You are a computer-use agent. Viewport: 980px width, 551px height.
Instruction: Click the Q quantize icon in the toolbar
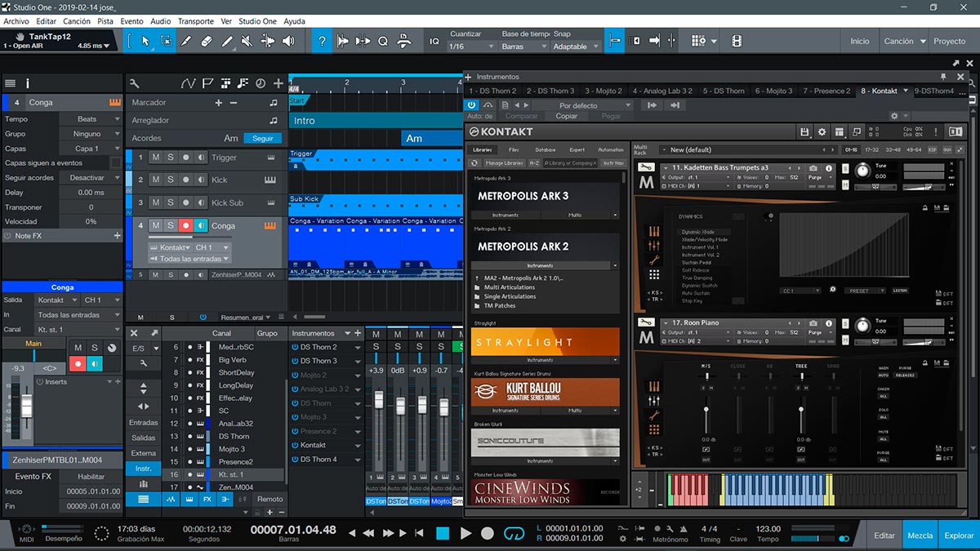pos(382,41)
